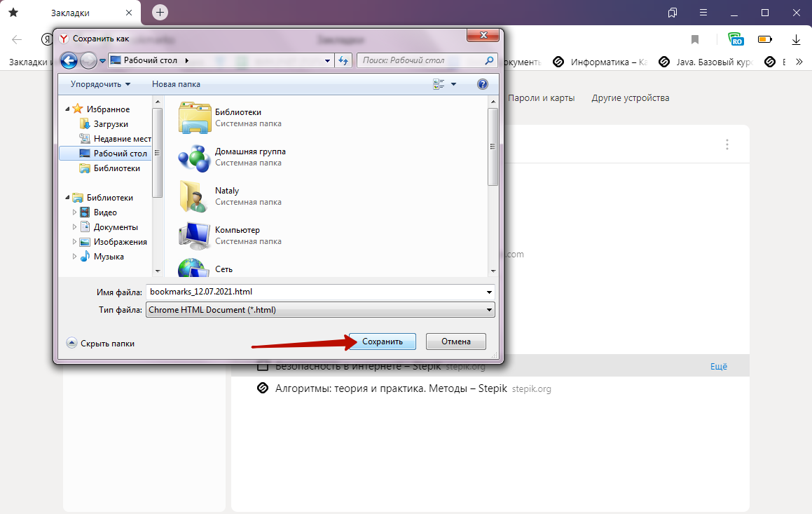
Task: Expand the Изображения library node
Action: click(x=74, y=241)
